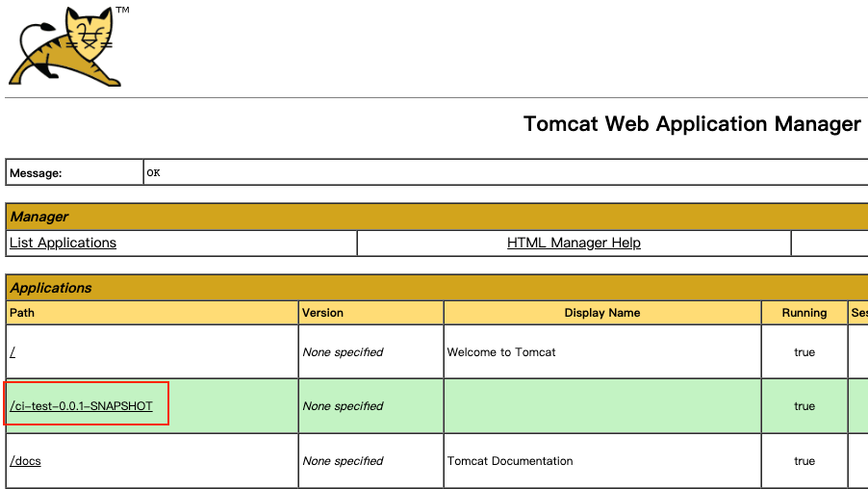The width and height of the screenshot is (868, 489).
Task: Click the Version column header
Action: click(x=370, y=313)
